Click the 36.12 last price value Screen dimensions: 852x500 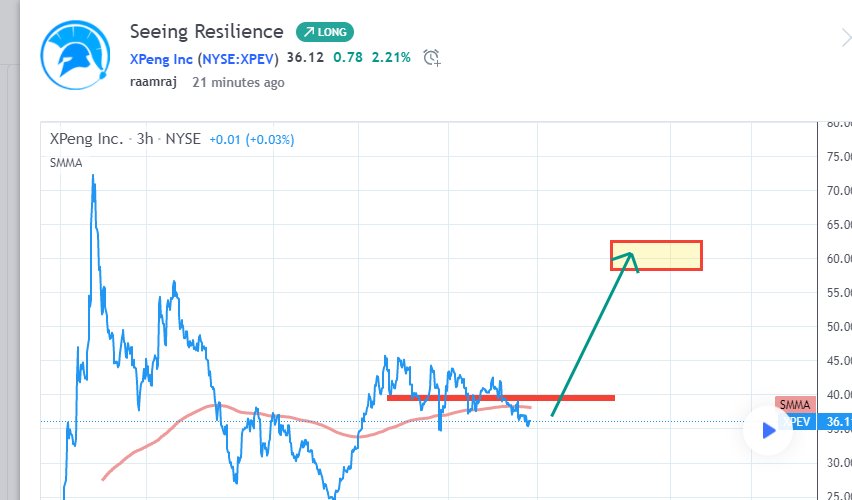tap(305, 58)
